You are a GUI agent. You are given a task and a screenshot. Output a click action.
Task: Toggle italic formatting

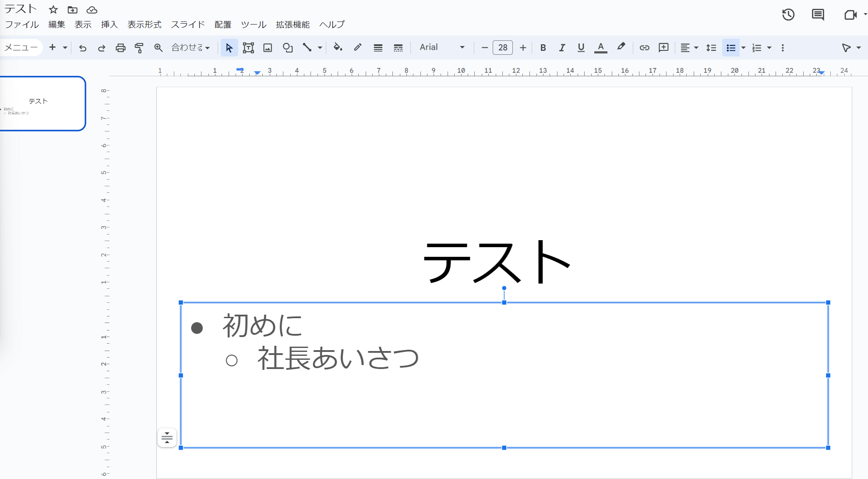tap(562, 48)
